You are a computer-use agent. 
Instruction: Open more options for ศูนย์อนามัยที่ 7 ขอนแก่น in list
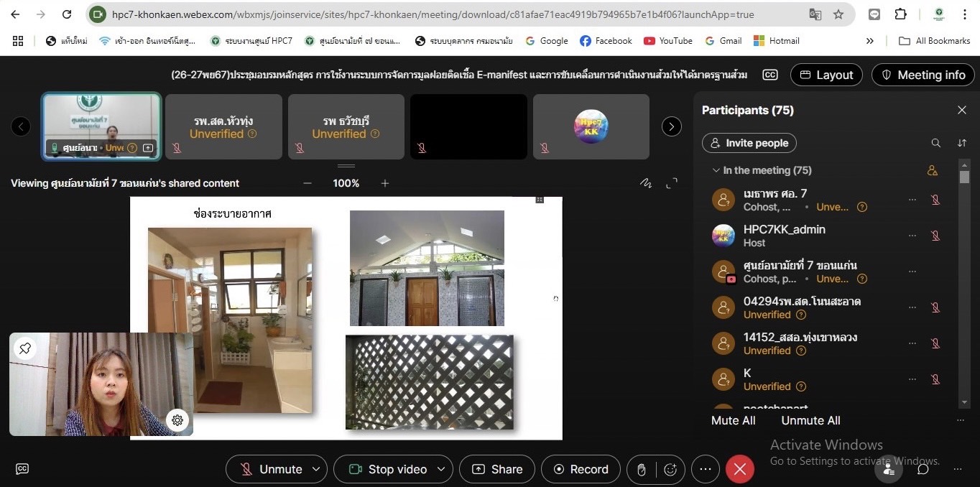pos(912,272)
